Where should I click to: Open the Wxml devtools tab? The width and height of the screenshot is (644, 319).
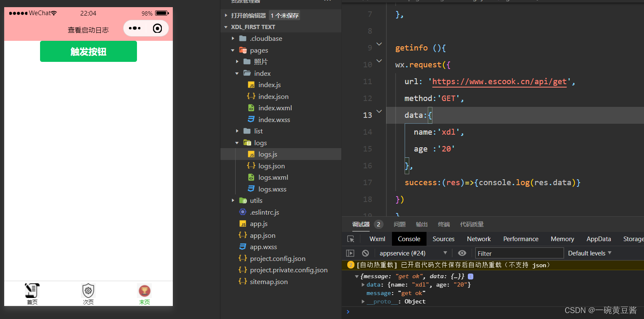[377, 239]
